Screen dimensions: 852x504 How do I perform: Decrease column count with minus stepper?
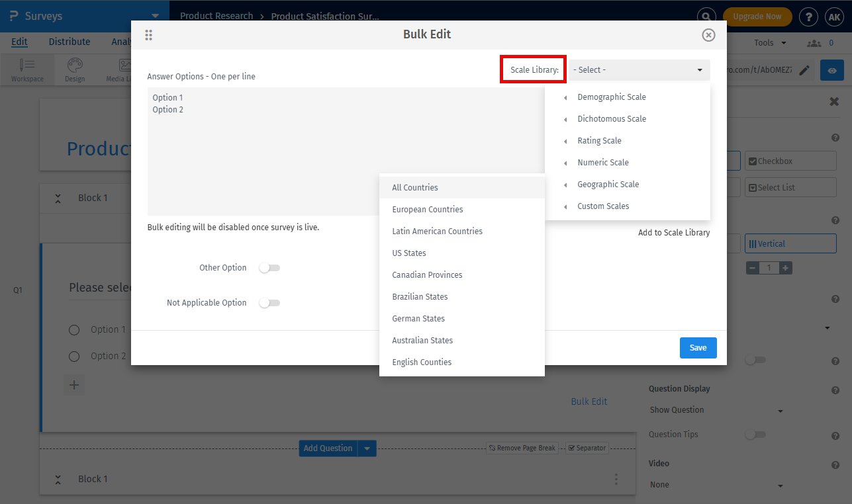(753, 268)
